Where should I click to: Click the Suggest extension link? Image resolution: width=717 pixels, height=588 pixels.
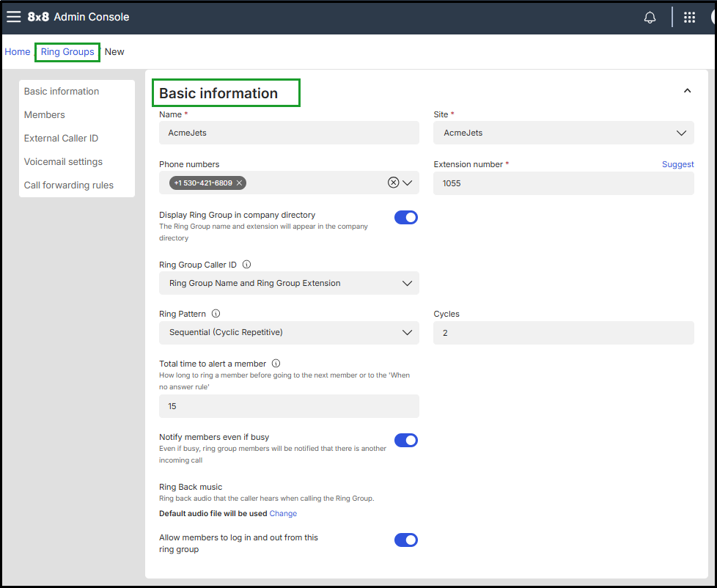(x=677, y=164)
